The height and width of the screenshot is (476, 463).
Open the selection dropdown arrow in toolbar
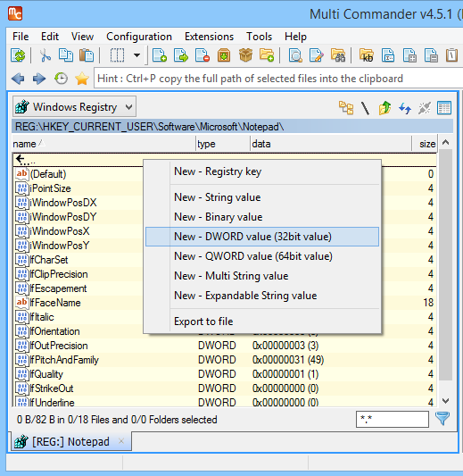(137, 55)
